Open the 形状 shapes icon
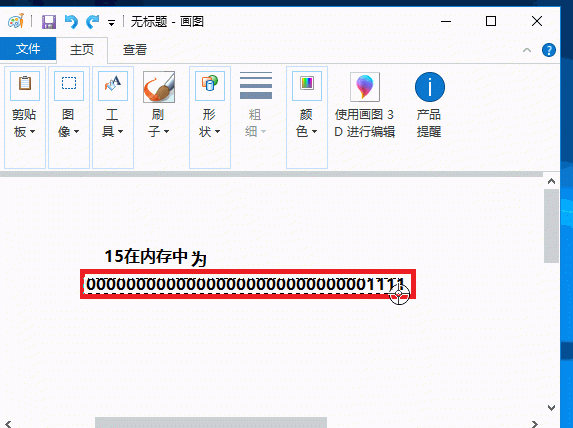The width and height of the screenshot is (573, 428). (x=210, y=86)
